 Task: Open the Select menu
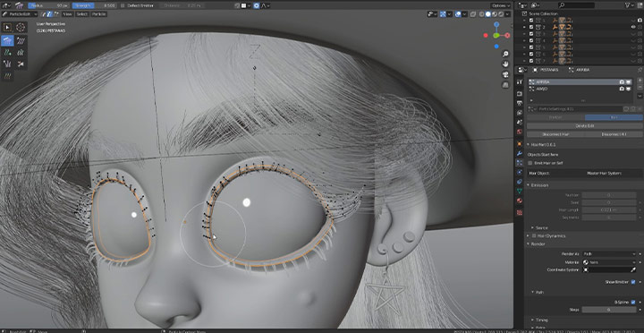coord(81,14)
